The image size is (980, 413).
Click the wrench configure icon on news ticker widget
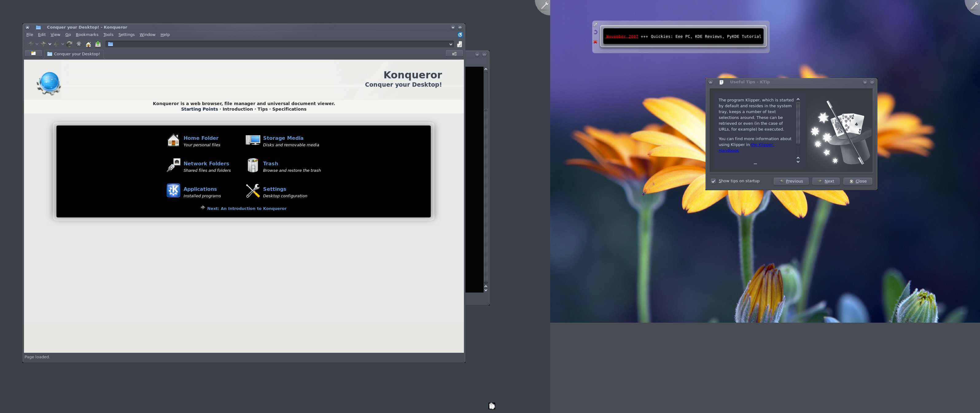pos(595,24)
